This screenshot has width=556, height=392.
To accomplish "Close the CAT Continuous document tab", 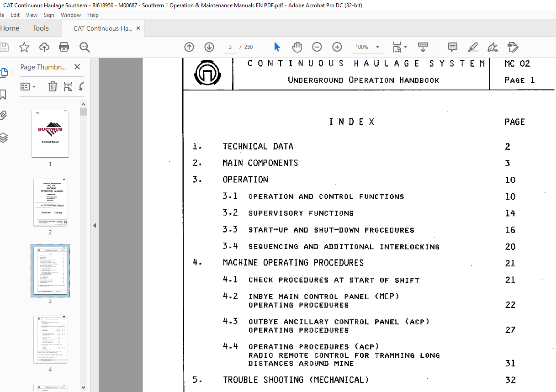I will pyautogui.click(x=138, y=28).
